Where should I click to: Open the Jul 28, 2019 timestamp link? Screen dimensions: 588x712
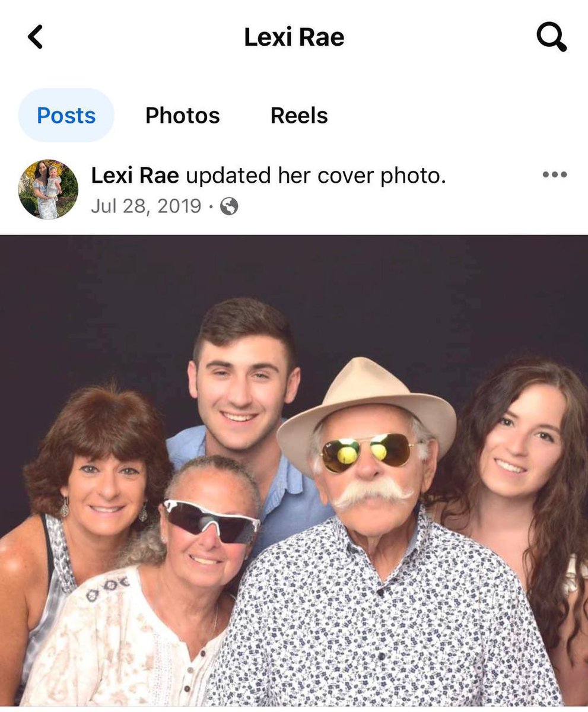pyautogui.click(x=146, y=206)
